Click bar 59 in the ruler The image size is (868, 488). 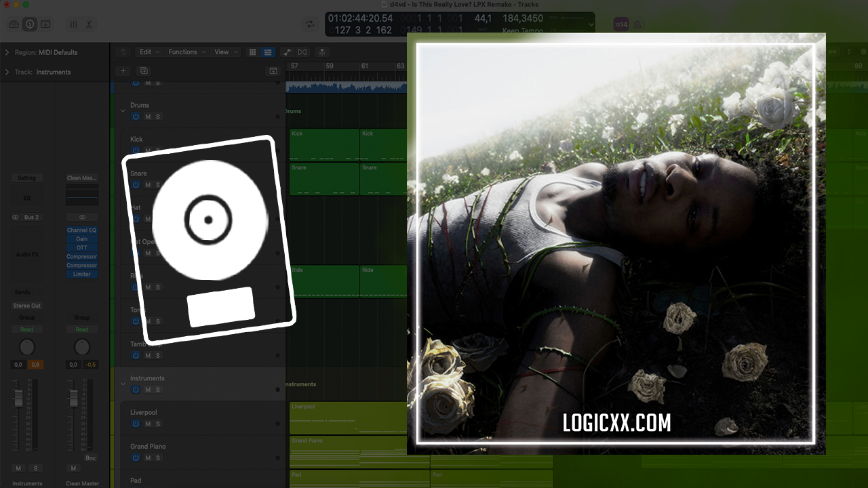pos(329,66)
